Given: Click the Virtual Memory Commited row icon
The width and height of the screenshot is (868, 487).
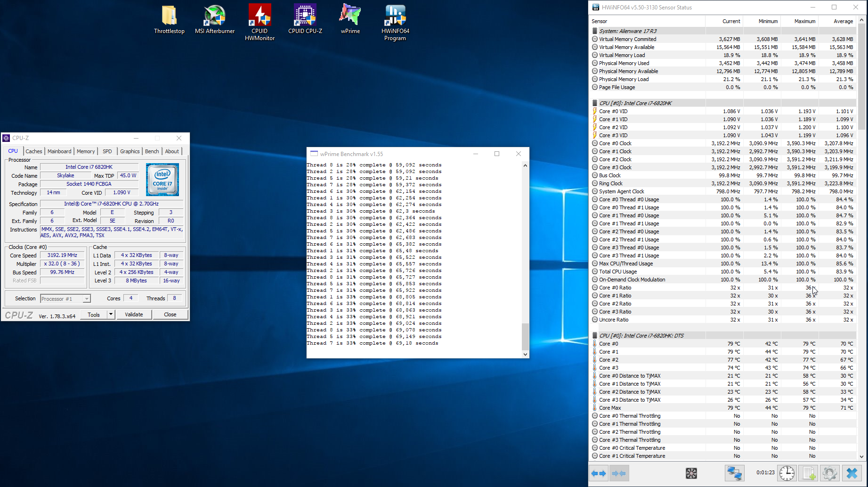Looking at the screenshot, I should [x=595, y=39].
